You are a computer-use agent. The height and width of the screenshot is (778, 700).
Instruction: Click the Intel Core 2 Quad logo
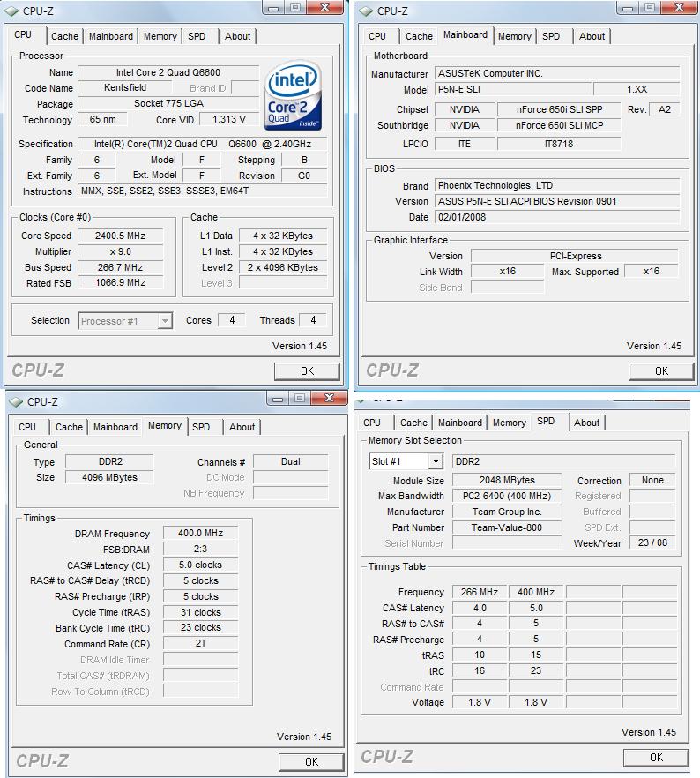293,96
